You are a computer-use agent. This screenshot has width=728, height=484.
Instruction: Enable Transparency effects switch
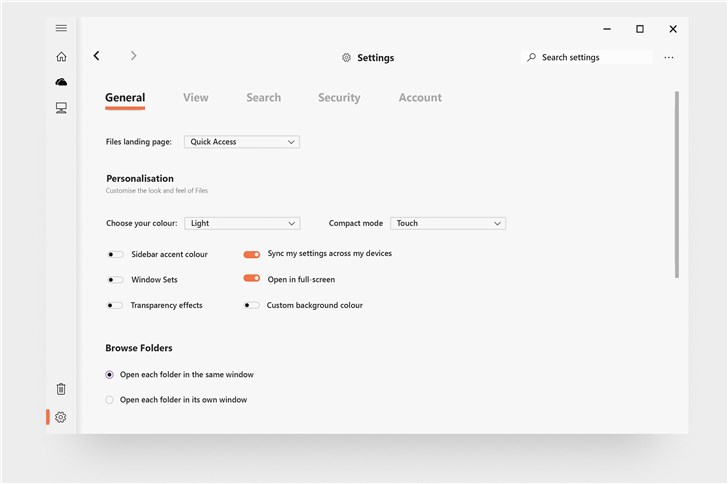pos(115,305)
